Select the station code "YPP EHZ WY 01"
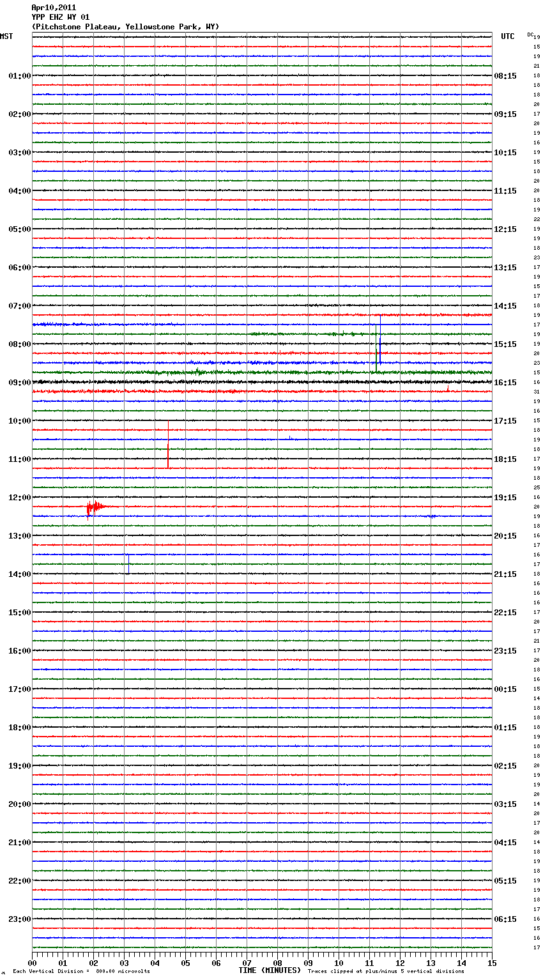The height and width of the screenshot is (980, 543). (x=60, y=17)
